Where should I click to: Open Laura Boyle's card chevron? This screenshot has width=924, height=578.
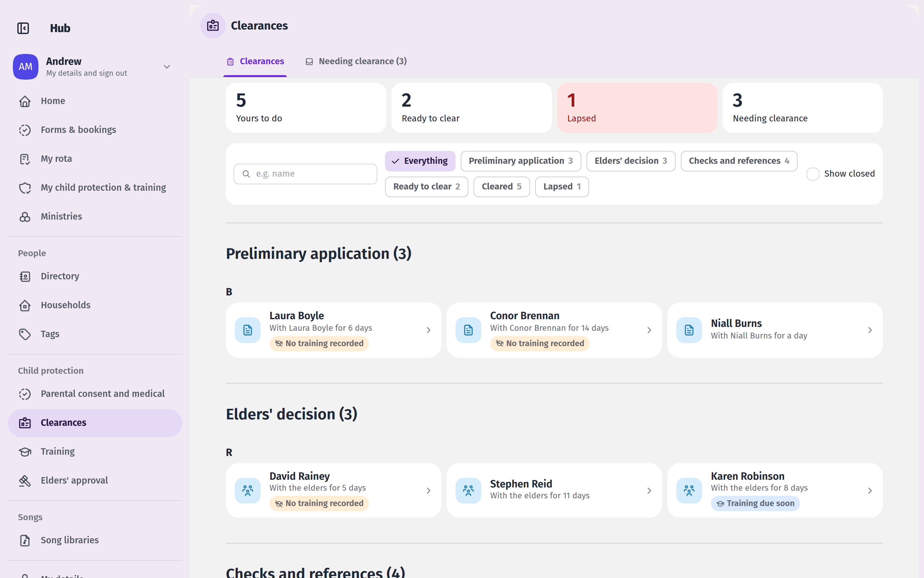(x=428, y=330)
